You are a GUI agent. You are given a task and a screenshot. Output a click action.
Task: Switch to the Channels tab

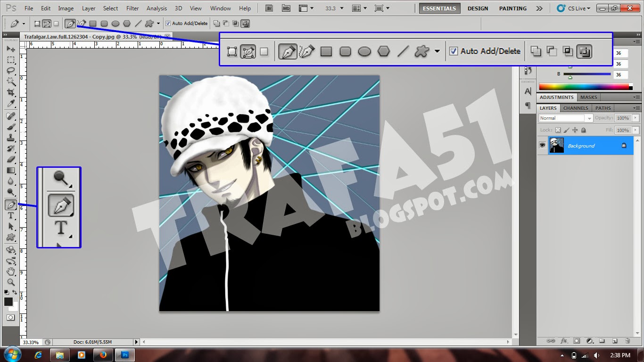click(576, 108)
